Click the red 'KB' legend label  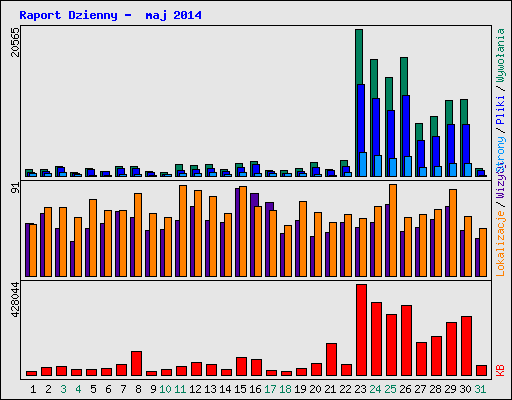501,371
